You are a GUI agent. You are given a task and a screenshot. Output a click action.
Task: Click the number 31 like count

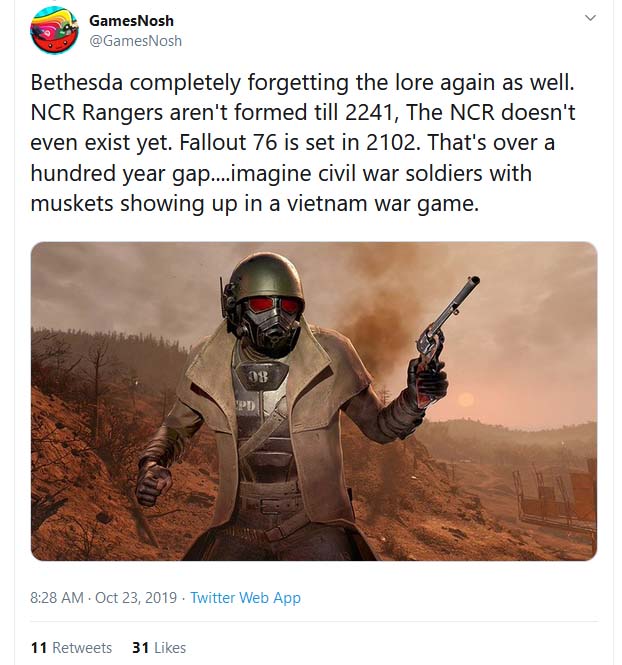coord(141,647)
